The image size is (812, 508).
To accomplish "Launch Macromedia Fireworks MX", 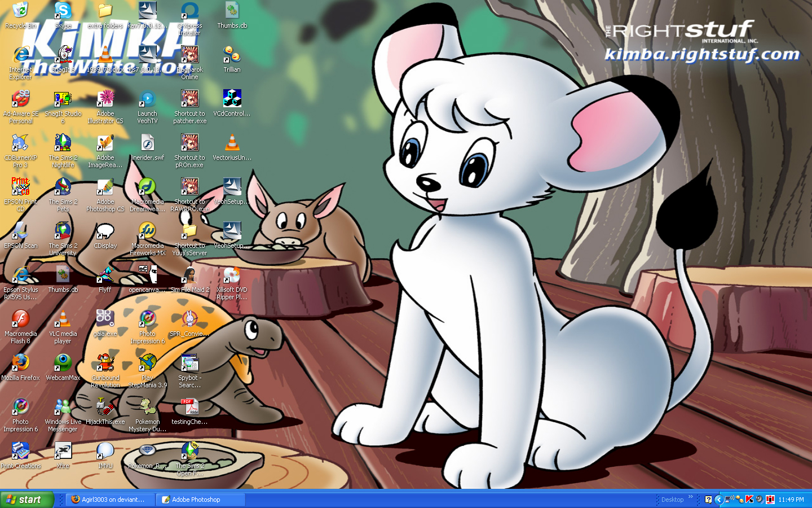I will click(147, 239).
